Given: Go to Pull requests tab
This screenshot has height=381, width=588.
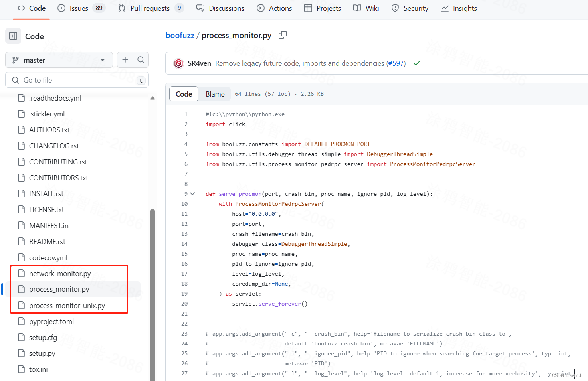Looking at the screenshot, I should tap(150, 8).
